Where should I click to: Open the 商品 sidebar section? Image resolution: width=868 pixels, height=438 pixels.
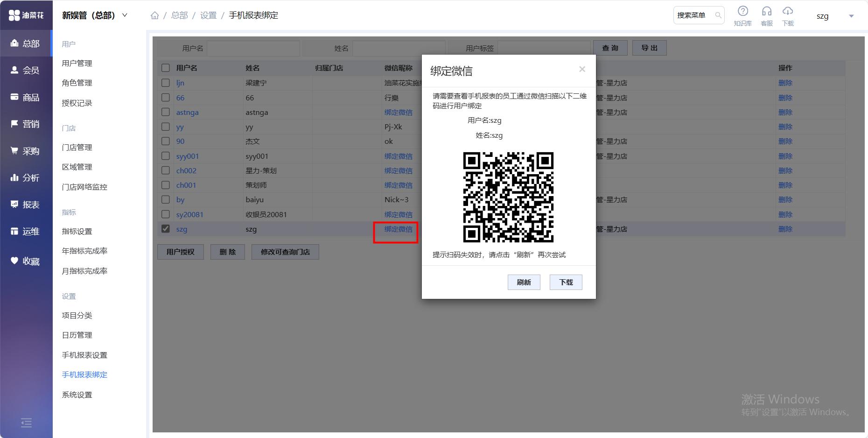tap(26, 97)
